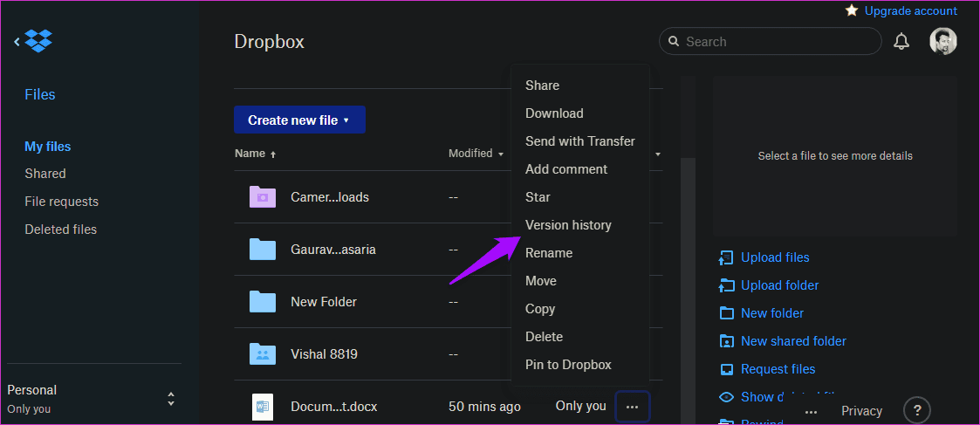This screenshot has width=980, height=425.
Task: Click the 50 mins ago modified value
Action: [x=484, y=407]
